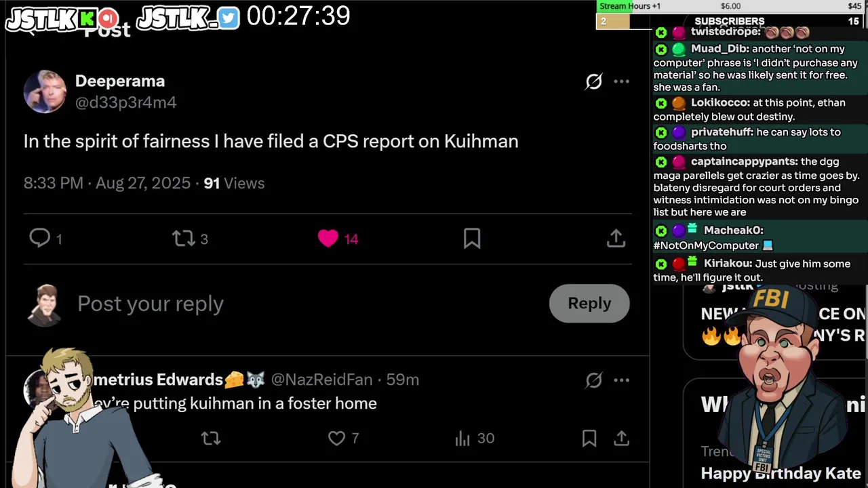
Task: Like the reply showing 7 likes
Action: click(336, 439)
